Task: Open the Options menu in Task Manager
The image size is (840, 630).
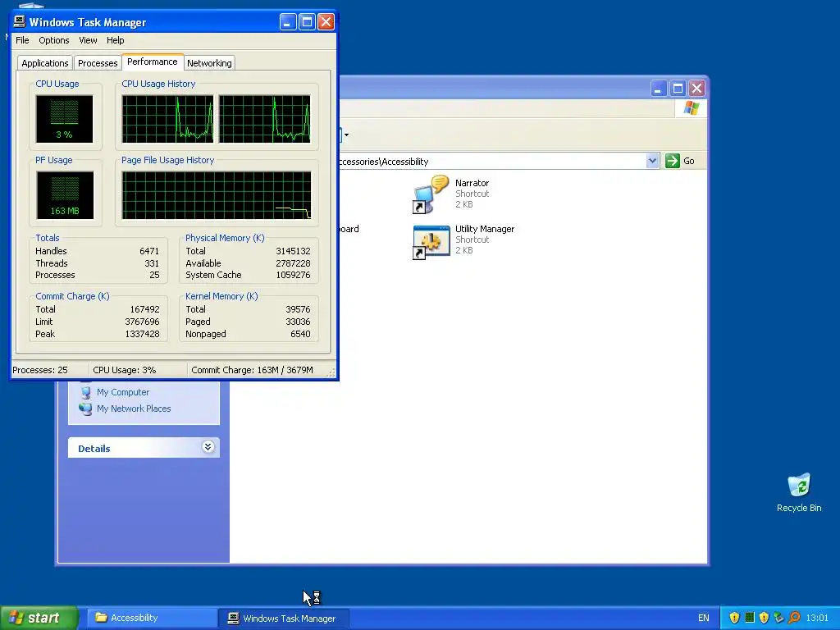Action: (53, 40)
